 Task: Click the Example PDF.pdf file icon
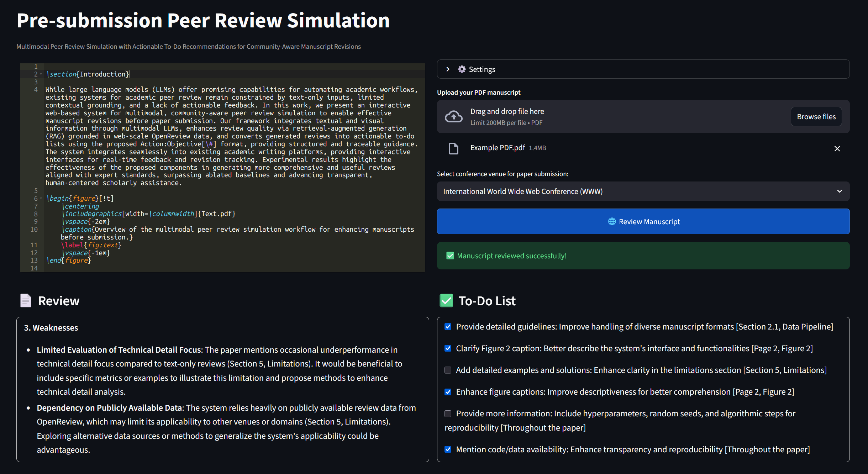pos(453,148)
